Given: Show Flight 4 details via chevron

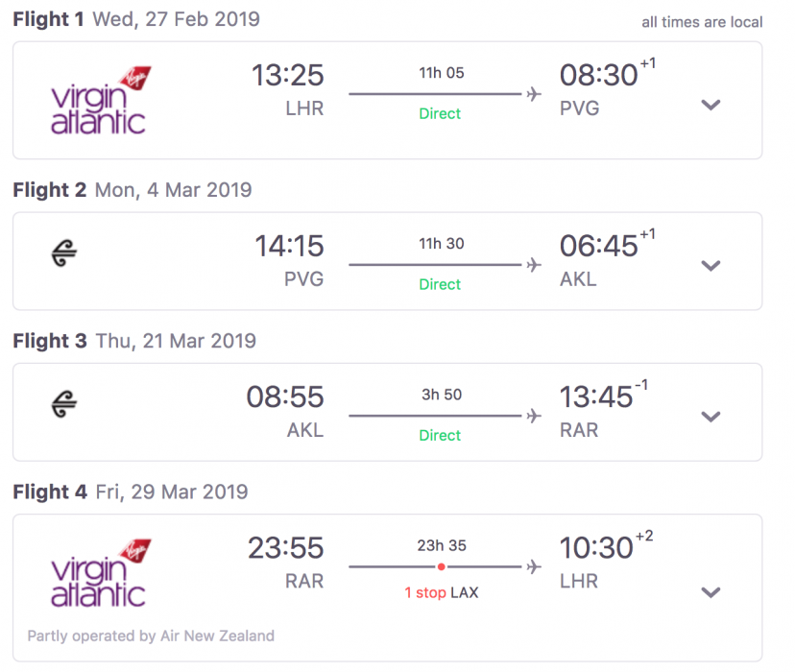Looking at the screenshot, I should [x=711, y=591].
